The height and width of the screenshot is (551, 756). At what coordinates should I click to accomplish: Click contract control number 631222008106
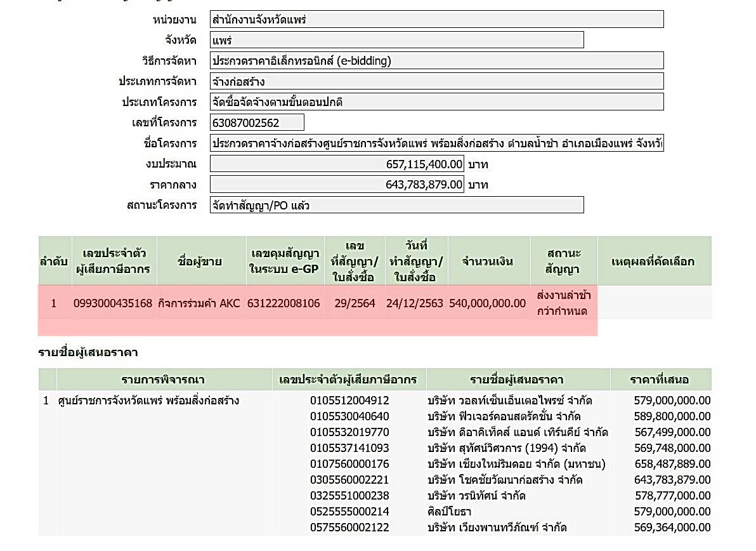pos(283,303)
